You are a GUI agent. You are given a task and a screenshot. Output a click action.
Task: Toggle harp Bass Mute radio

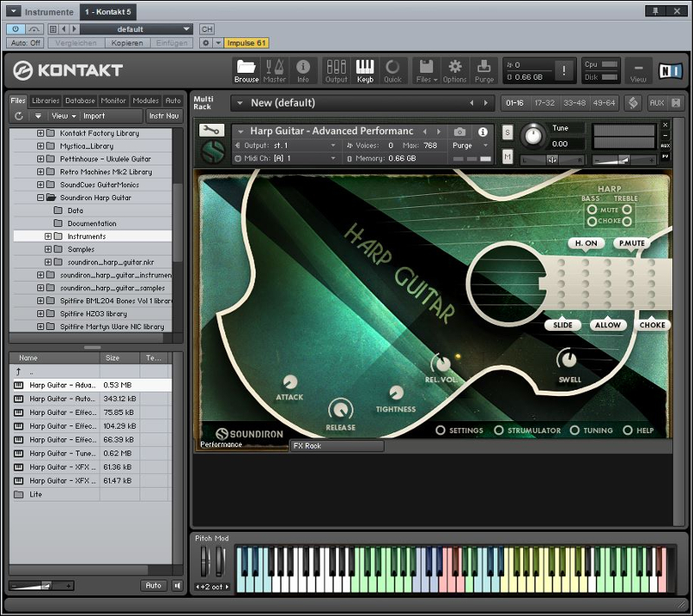(592, 210)
